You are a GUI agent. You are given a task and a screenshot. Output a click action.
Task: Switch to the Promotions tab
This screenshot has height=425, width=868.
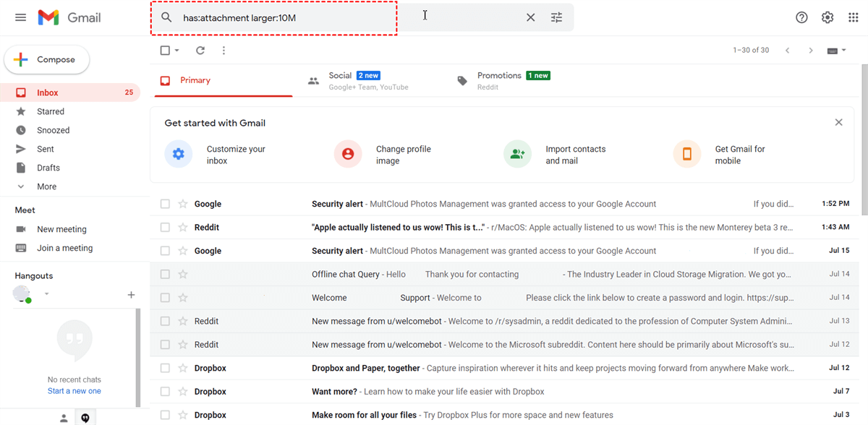point(499,80)
